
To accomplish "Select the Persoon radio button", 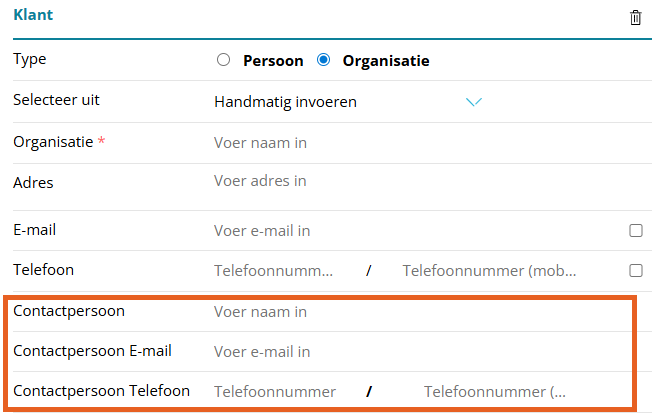I will [x=223, y=60].
